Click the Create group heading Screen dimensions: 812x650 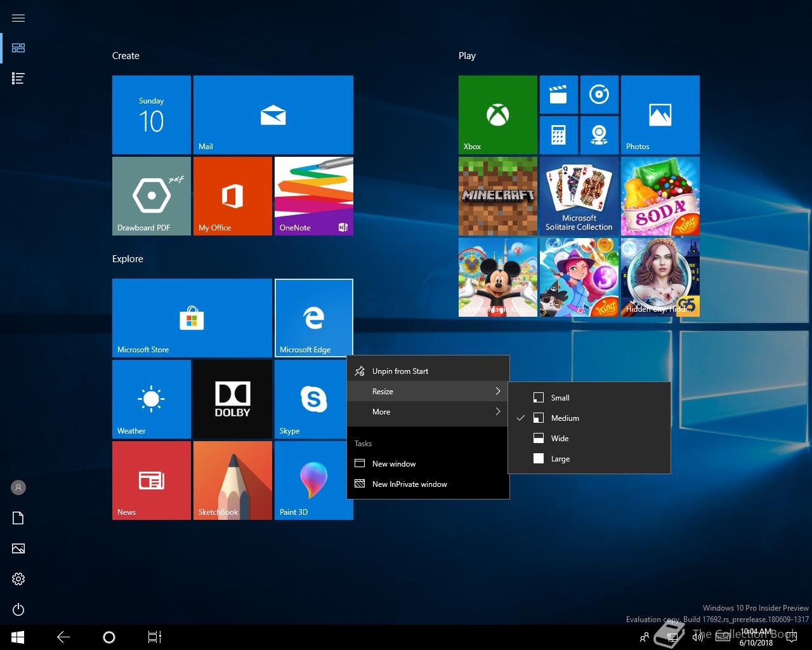pos(126,56)
